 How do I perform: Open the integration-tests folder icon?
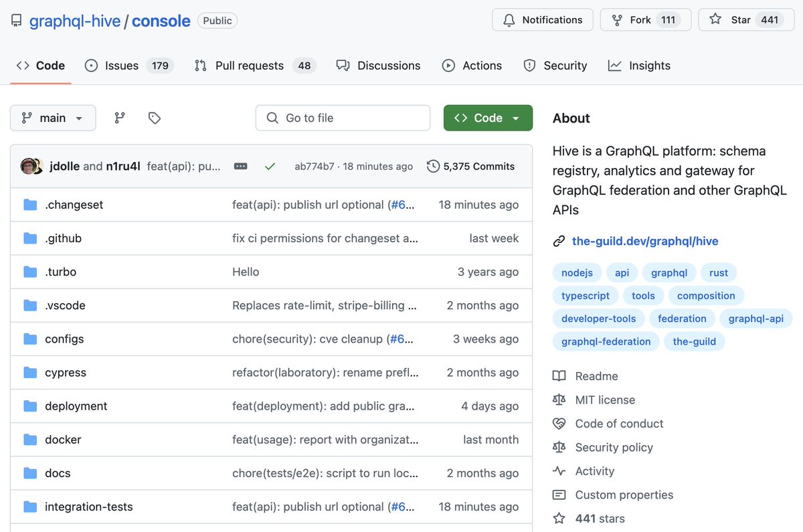pos(30,507)
